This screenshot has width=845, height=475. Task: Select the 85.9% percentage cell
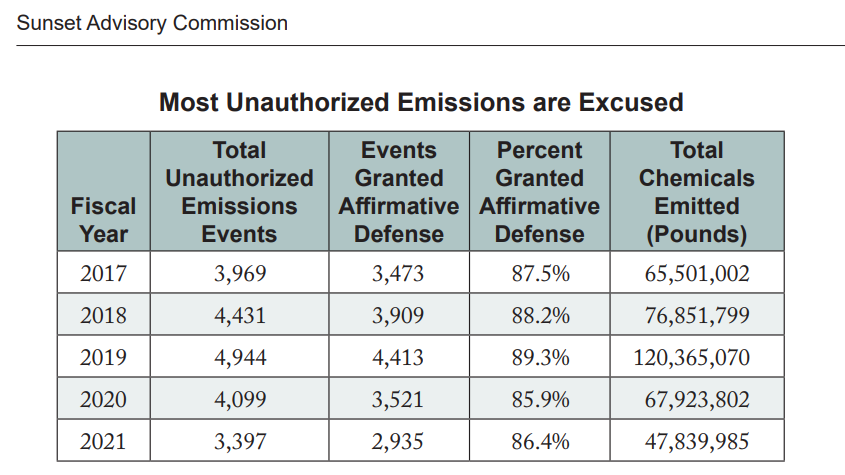point(540,399)
